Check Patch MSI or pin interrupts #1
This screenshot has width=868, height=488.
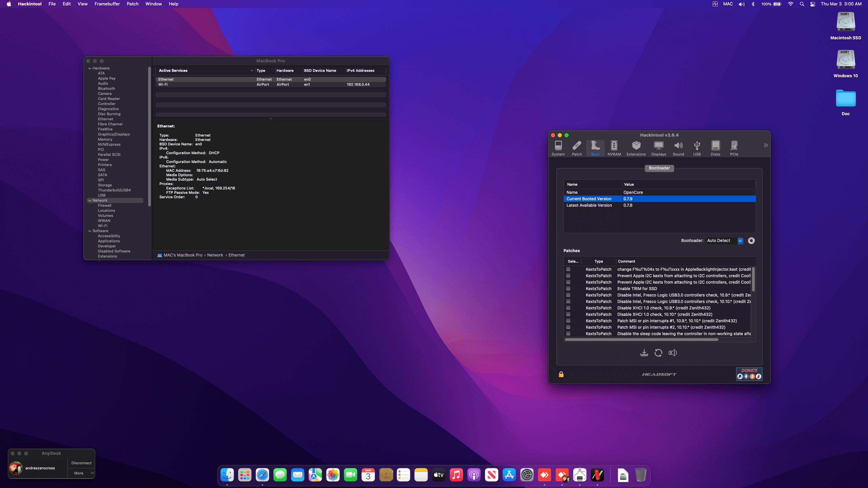pyautogui.click(x=568, y=321)
